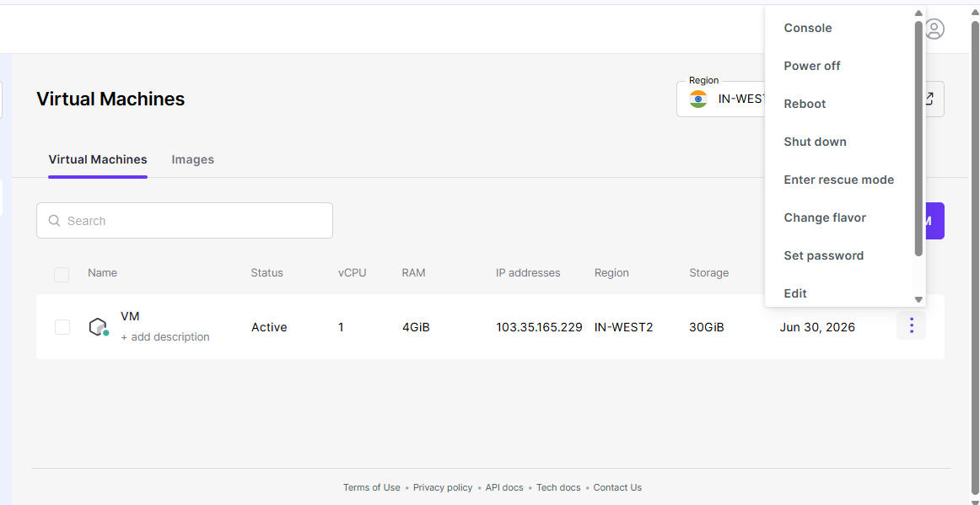Click the add description link under VM
This screenshot has width=980, height=505.
pos(165,337)
